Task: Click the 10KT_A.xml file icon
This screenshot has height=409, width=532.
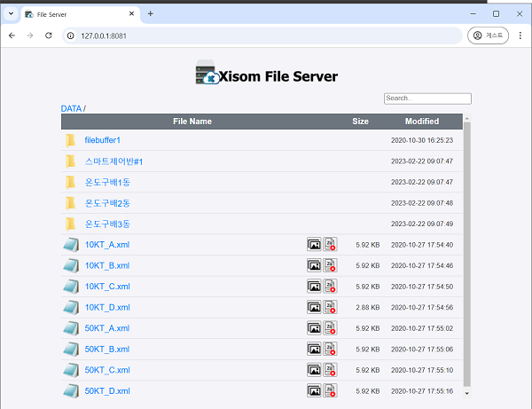Action: (71, 245)
